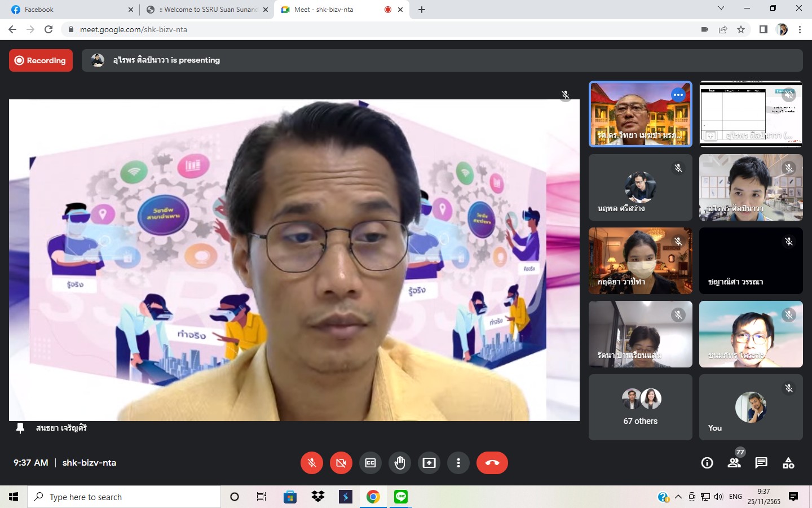
Task: Open the Activities panel
Action: pos(788,463)
